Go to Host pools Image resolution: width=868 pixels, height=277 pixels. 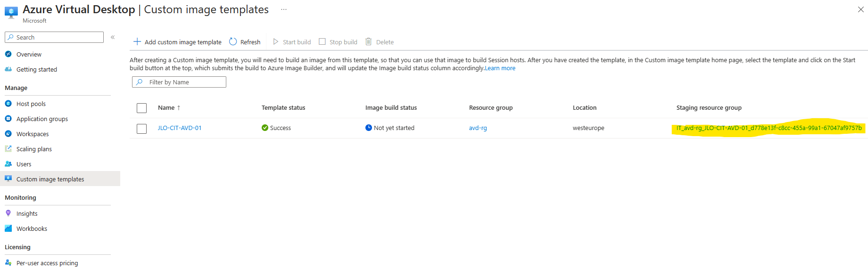31,104
